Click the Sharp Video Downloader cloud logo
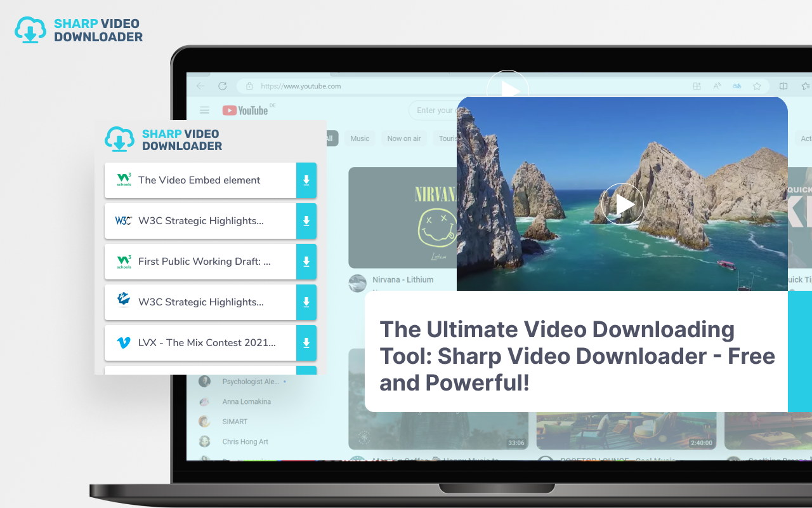This screenshot has height=508, width=812. [30, 29]
